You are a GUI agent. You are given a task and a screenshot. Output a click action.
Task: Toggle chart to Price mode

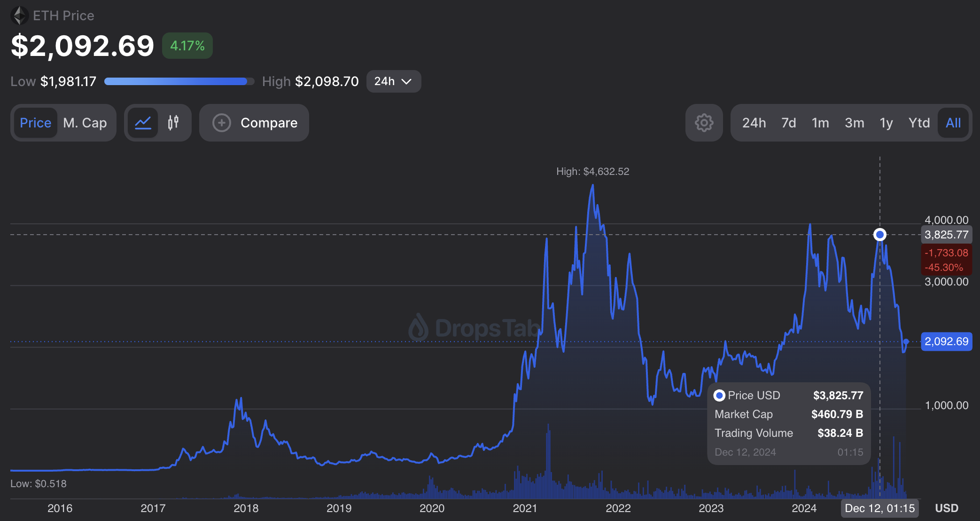(35, 123)
